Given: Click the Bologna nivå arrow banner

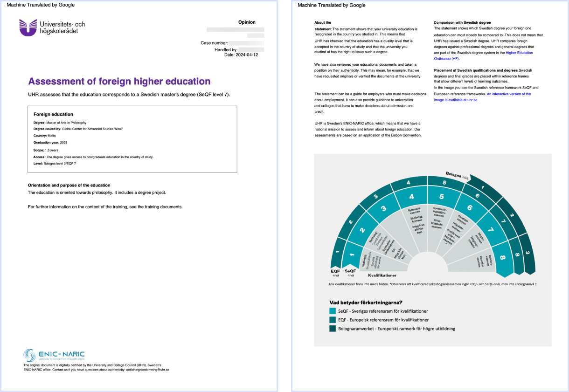Looking at the screenshot, I should pyautogui.click(x=457, y=176).
